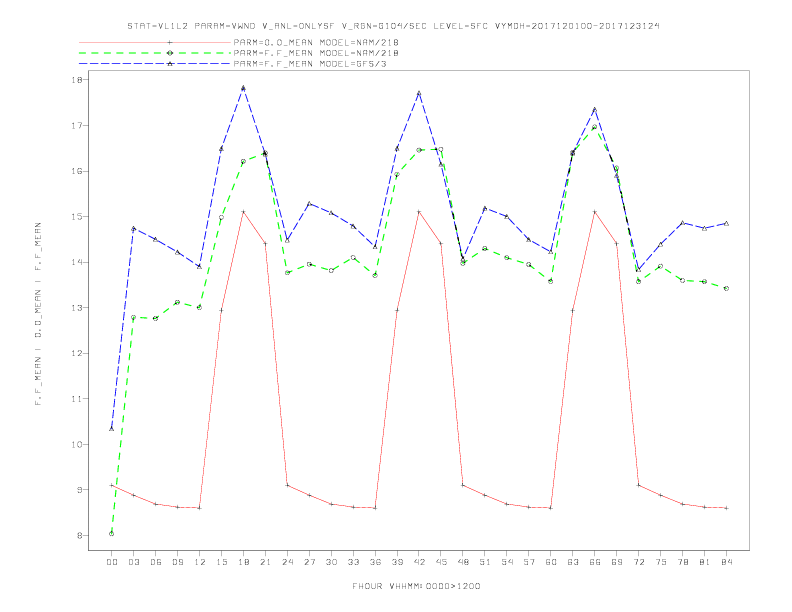792x612 pixels.
Task: Click x-axis forecast hour label 15
Action: pos(221,562)
